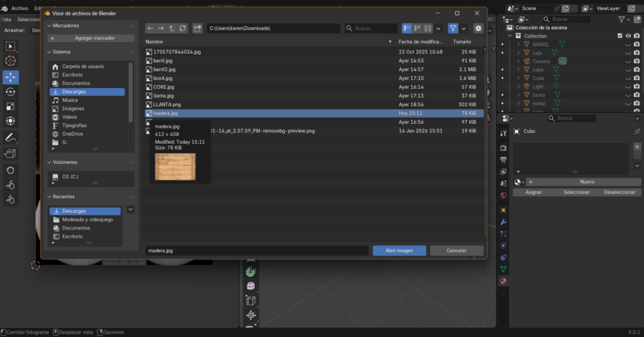
Task: Select the Scale tool
Action: point(11,107)
